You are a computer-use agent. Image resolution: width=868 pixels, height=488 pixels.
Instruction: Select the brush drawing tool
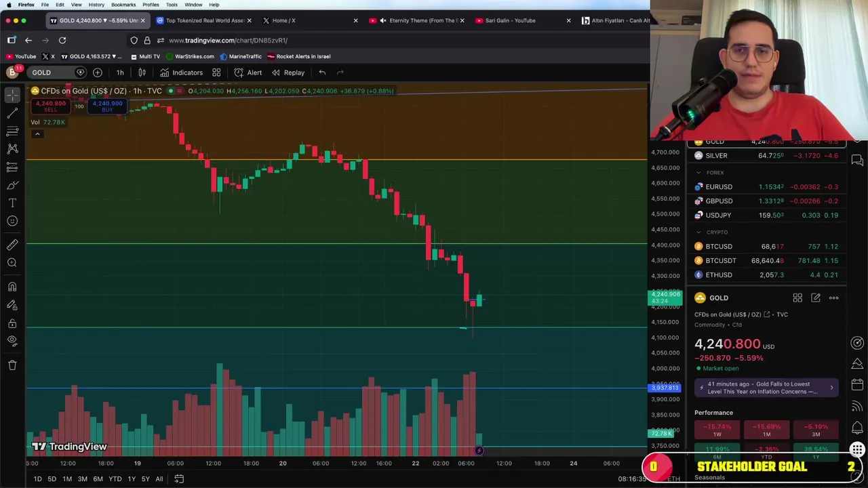coord(12,184)
